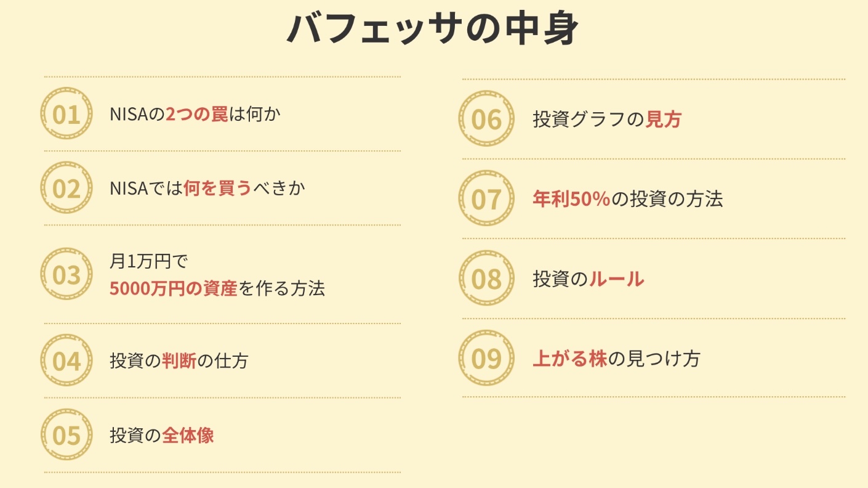Select the 05 circular number badge

coord(66,435)
